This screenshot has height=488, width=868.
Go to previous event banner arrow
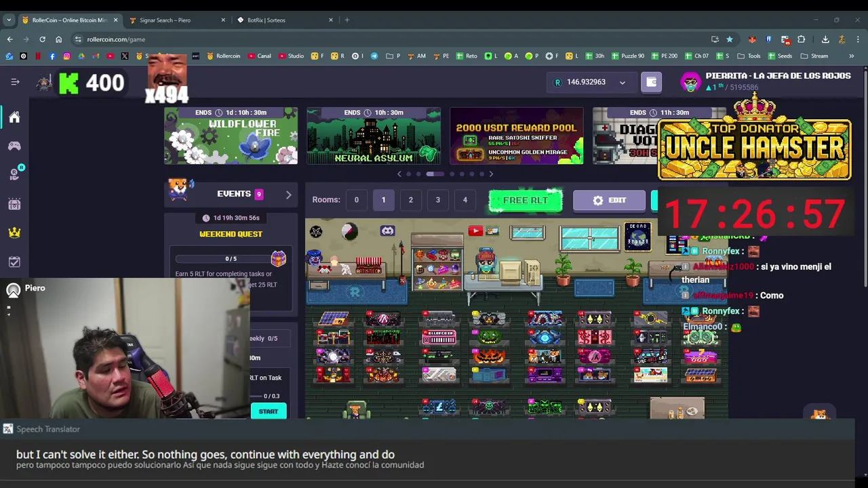[399, 174]
